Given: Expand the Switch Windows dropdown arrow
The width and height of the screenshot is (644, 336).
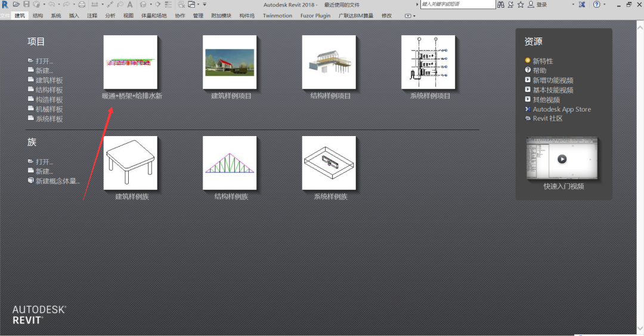Looking at the screenshot, I should tap(199, 5).
